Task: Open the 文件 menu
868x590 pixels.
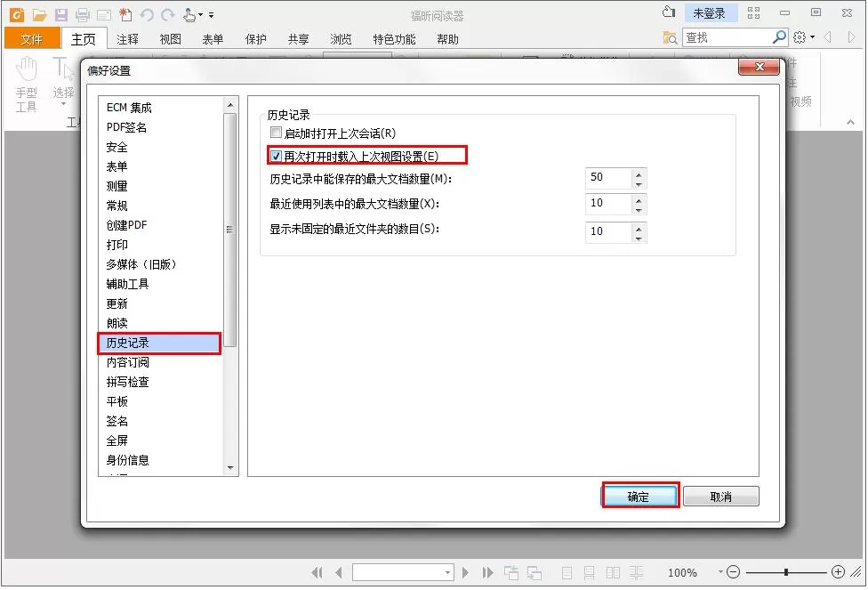Action: (x=31, y=39)
